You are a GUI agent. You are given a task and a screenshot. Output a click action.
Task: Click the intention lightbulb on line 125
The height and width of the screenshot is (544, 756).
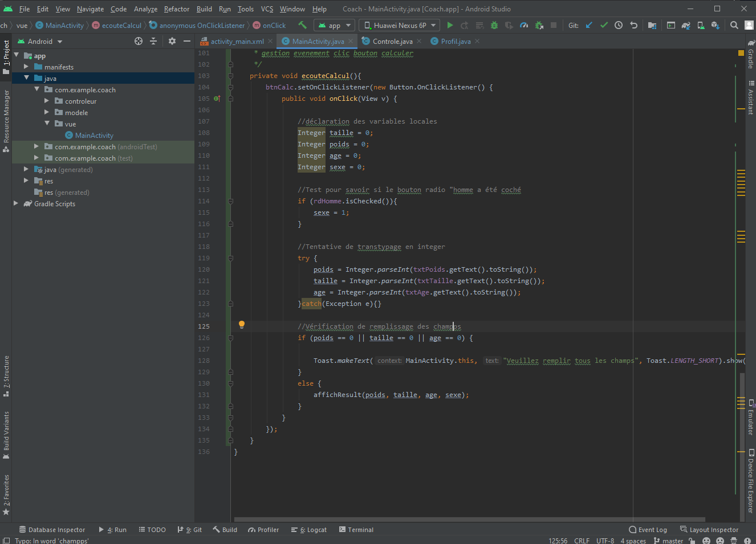[242, 325]
